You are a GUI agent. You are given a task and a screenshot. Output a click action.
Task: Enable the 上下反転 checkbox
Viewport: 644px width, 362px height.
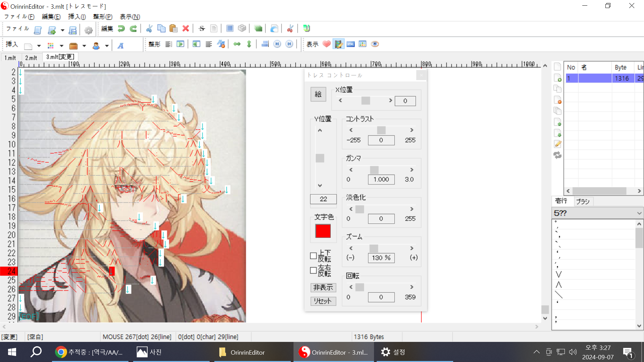click(313, 256)
